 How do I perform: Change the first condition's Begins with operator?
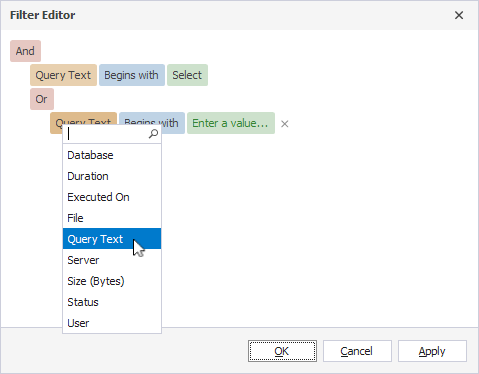tap(132, 75)
